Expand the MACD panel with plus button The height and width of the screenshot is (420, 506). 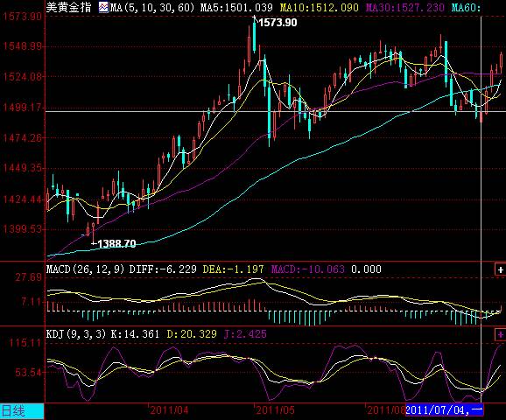coord(500,269)
